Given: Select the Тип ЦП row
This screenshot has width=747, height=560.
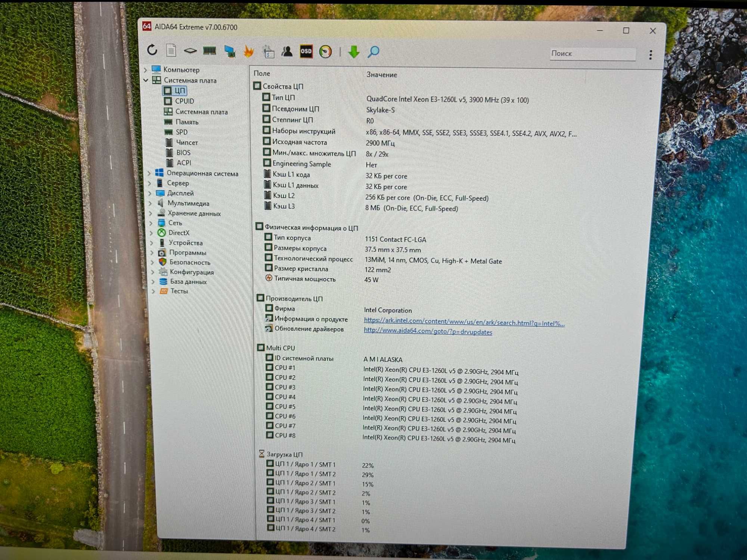Looking at the screenshot, I should click(396, 98).
